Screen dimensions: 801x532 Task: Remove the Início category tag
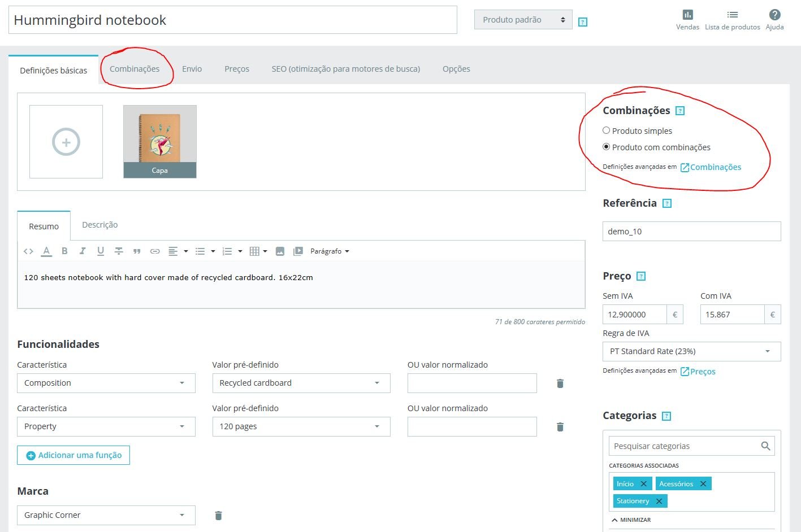[x=643, y=483]
